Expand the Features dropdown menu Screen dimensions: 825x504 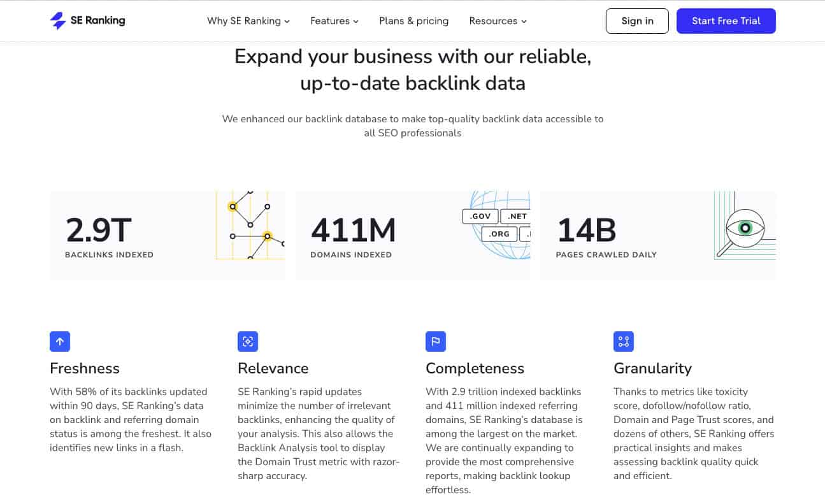pyautogui.click(x=334, y=21)
